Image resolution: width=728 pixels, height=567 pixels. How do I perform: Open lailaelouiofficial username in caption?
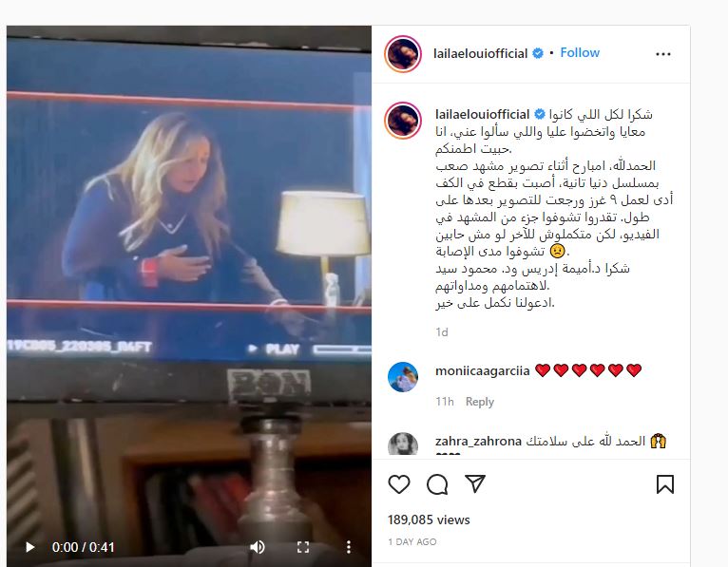tap(482, 115)
